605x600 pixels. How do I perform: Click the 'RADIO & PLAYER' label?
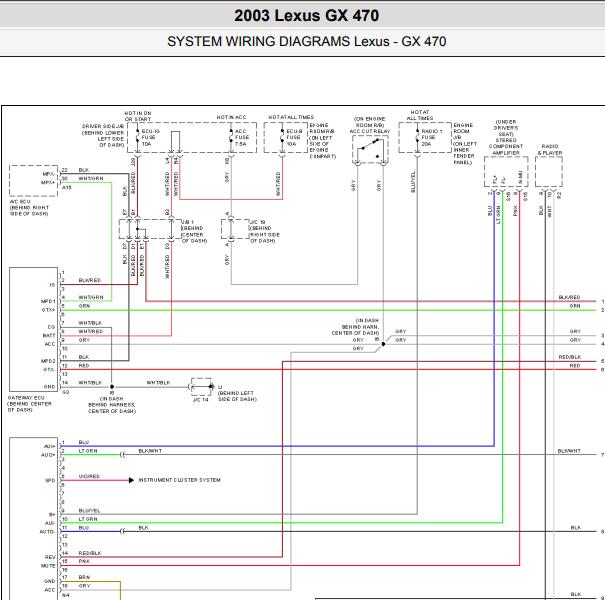pyautogui.click(x=550, y=150)
